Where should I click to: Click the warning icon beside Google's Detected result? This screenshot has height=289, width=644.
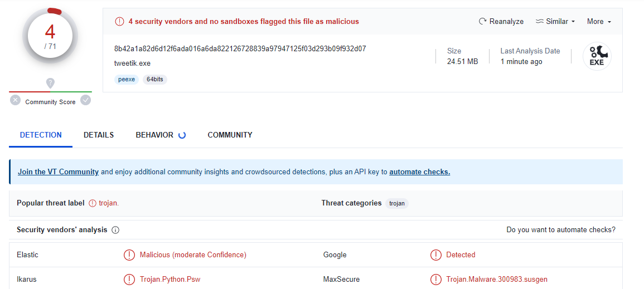coord(436,255)
